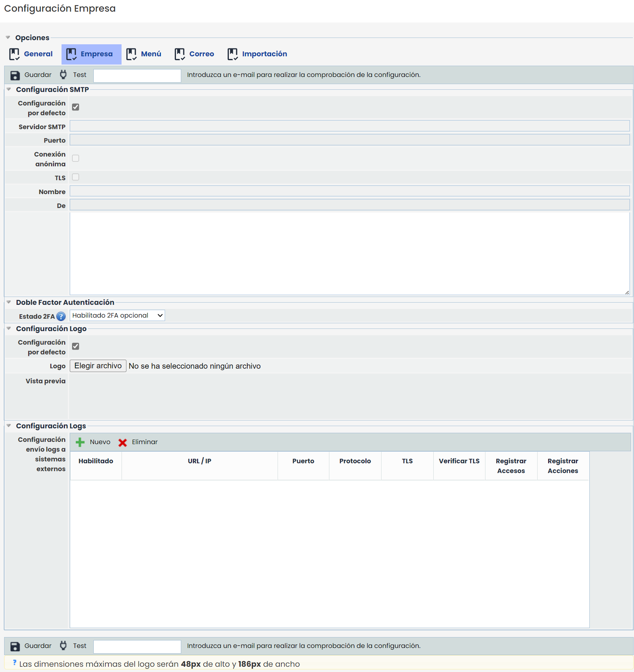Click the red X Eliminar icon
Screen dimensions: 634x672
tap(123, 443)
